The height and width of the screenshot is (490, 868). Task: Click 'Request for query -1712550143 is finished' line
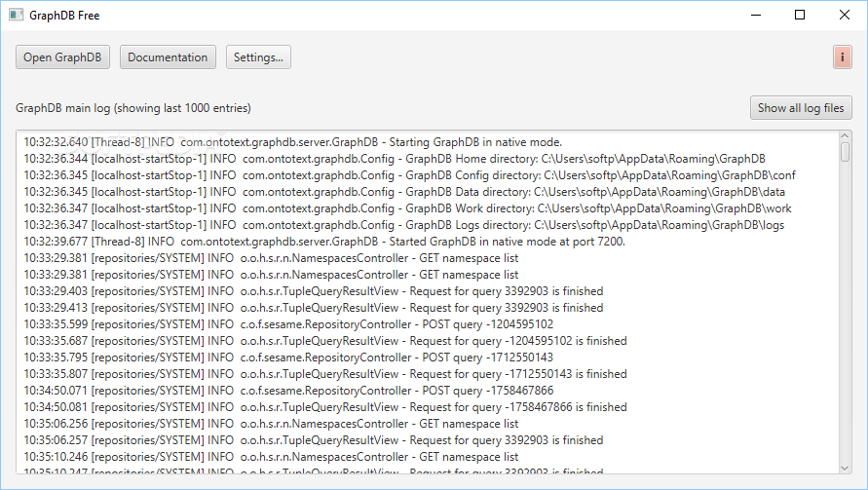[325, 374]
